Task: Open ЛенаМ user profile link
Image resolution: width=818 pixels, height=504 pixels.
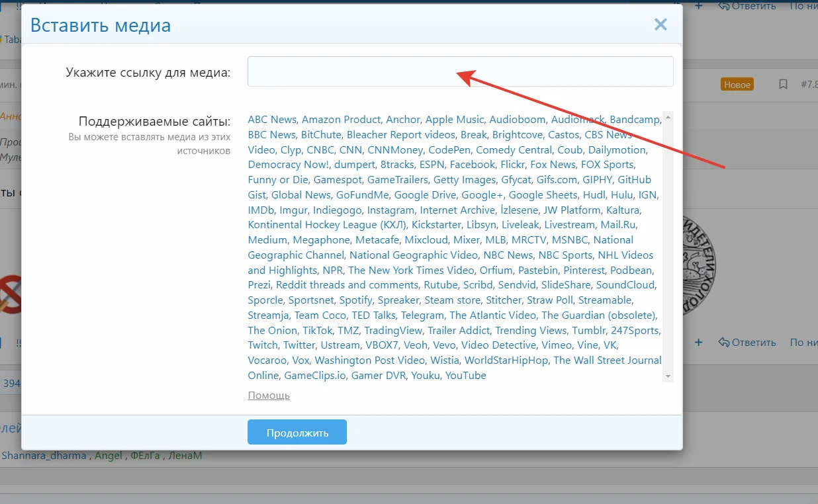Action: click(185, 455)
